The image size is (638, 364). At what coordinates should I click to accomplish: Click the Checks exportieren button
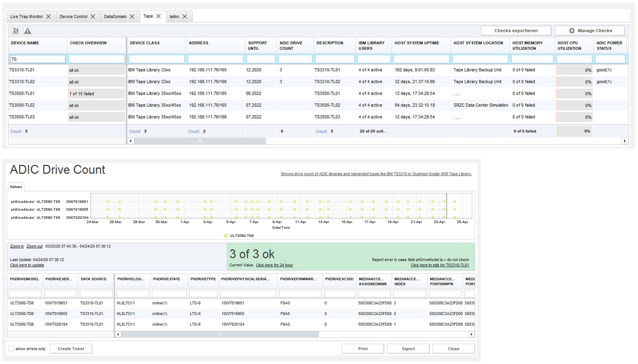(515, 30)
